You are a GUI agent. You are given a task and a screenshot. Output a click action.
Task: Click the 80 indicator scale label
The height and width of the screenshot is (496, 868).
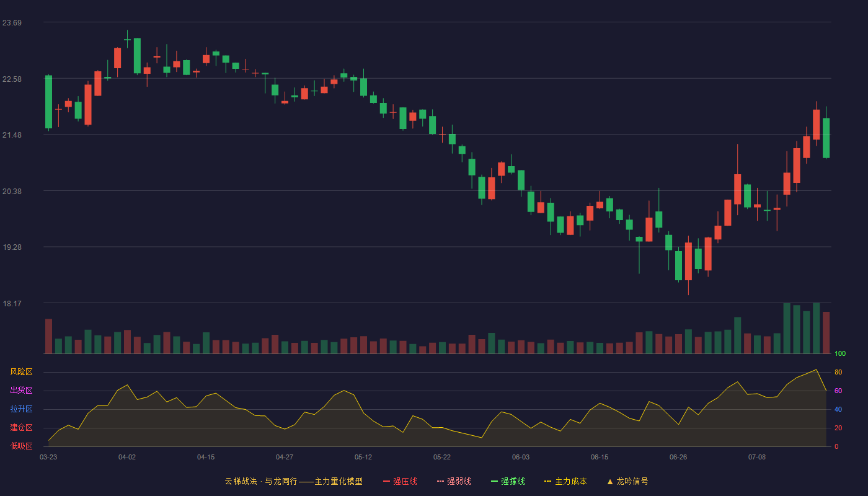pos(838,372)
